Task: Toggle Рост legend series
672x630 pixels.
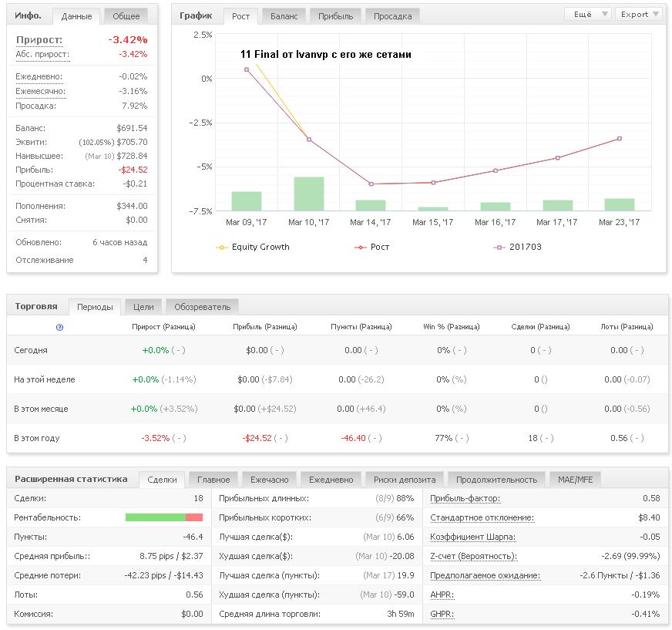Action: point(372,247)
